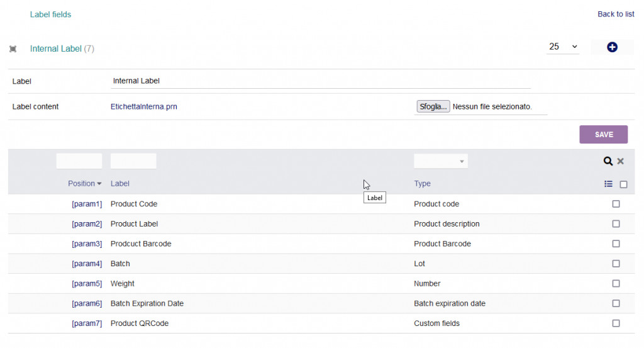Image resolution: width=644 pixels, height=348 pixels.
Task: Open the Type filter dropdown
Action: [441, 162]
